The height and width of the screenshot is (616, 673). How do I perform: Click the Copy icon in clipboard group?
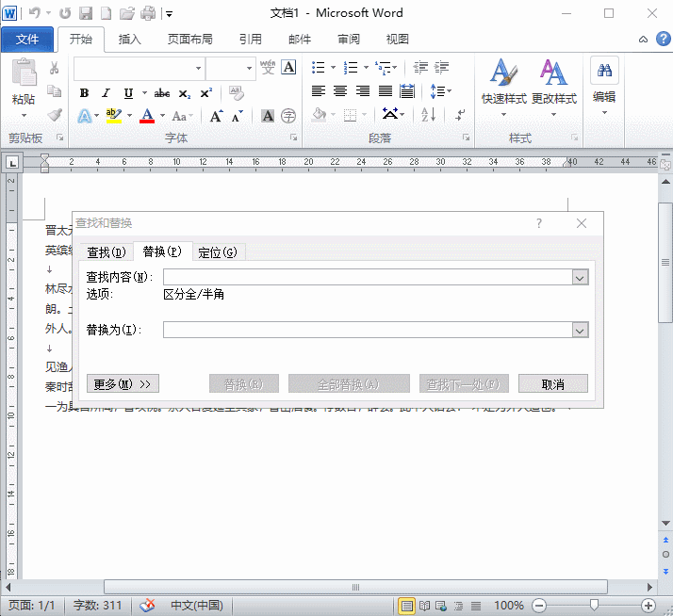[54, 91]
